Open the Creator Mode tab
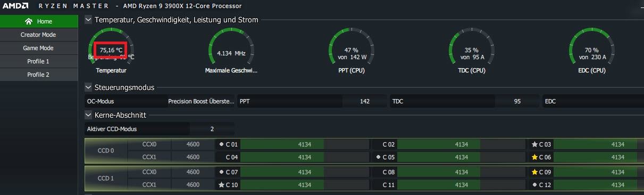The width and height of the screenshot is (644, 195). 39,35
